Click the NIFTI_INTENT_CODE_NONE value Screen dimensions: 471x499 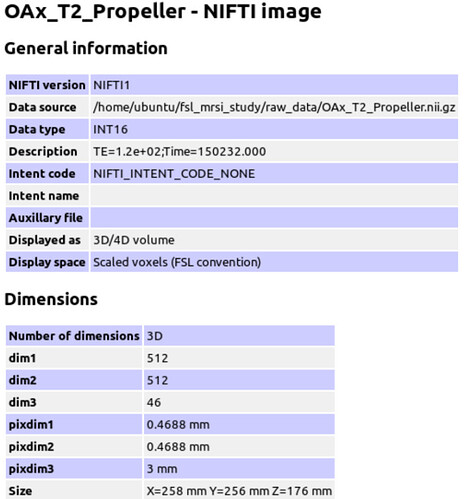coord(174,174)
